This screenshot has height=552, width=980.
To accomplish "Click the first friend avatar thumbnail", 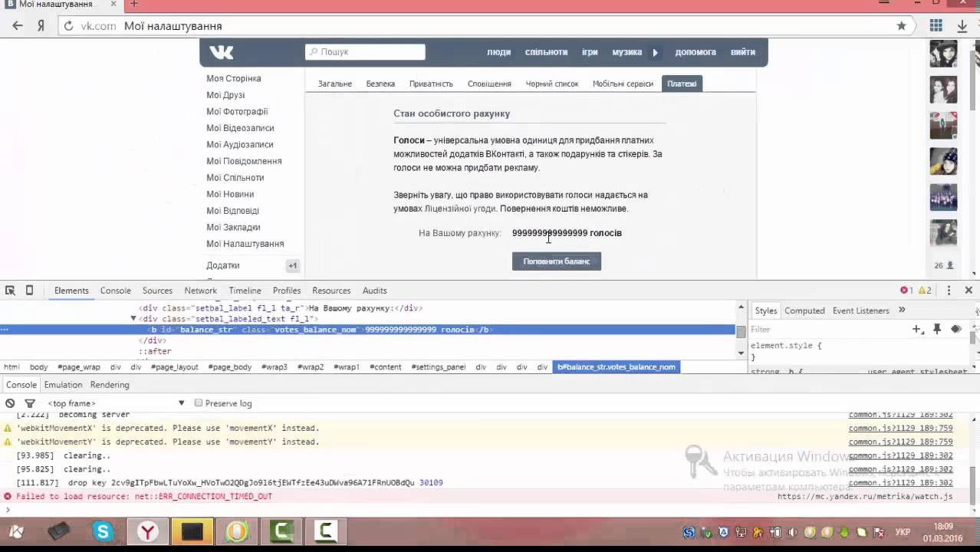I will point(943,54).
